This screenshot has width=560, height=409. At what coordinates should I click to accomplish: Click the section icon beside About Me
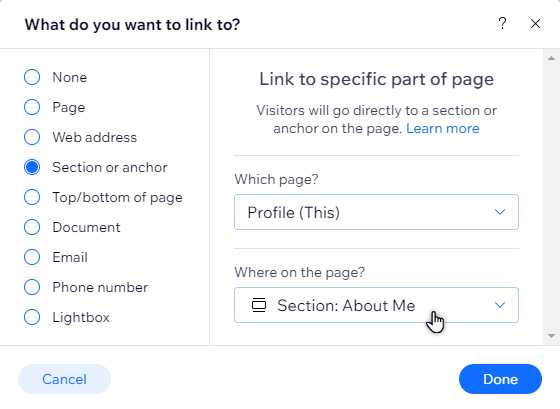pos(259,305)
